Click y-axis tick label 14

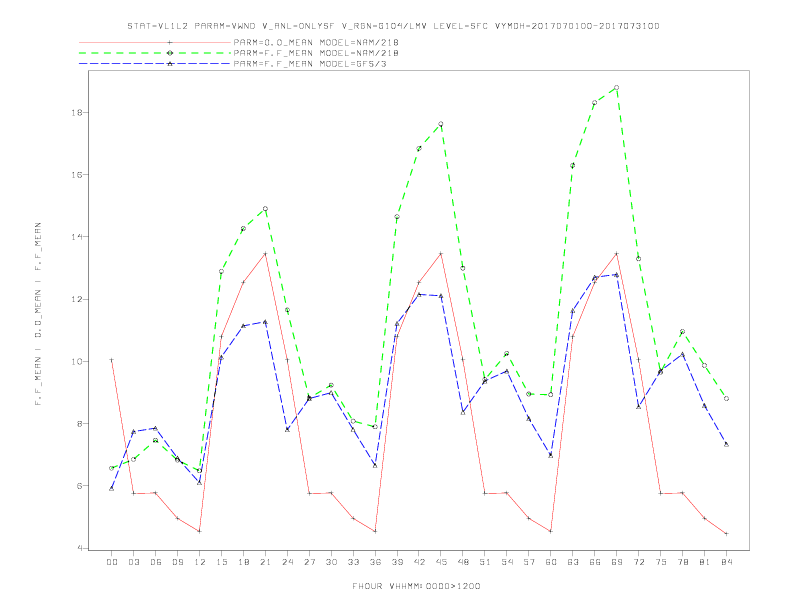(77, 237)
